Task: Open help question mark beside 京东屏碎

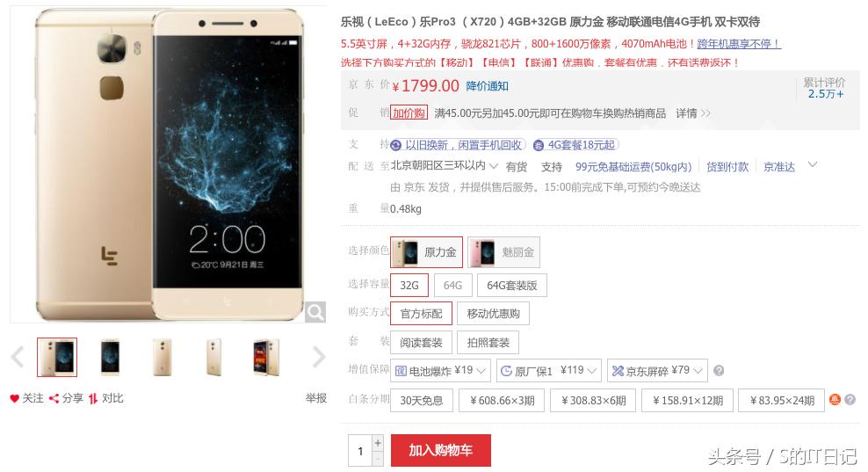Action: point(719,371)
